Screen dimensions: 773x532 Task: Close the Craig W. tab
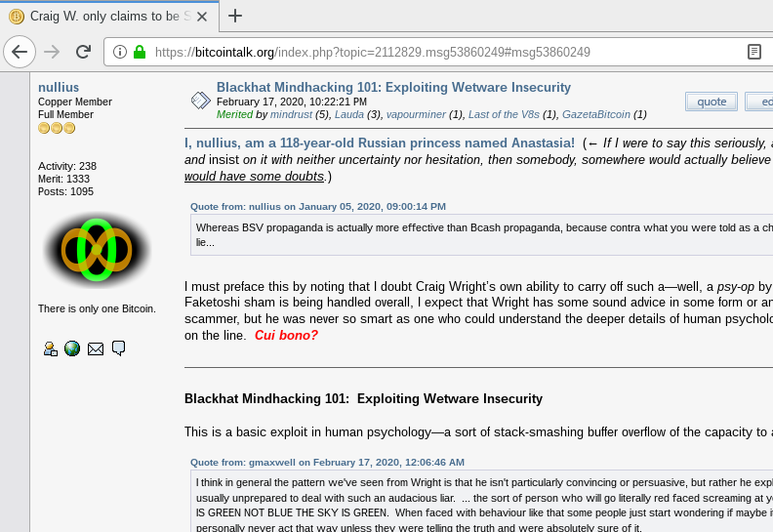(x=202, y=17)
